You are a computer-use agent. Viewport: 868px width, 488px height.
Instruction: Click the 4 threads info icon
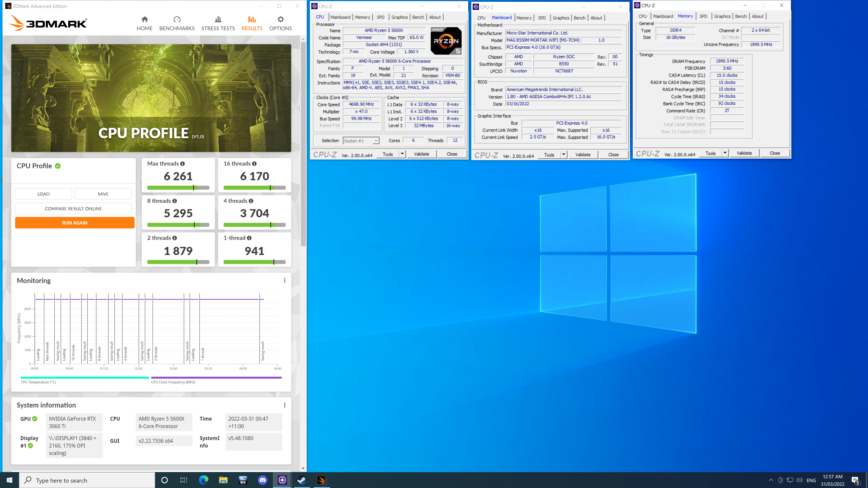251,201
